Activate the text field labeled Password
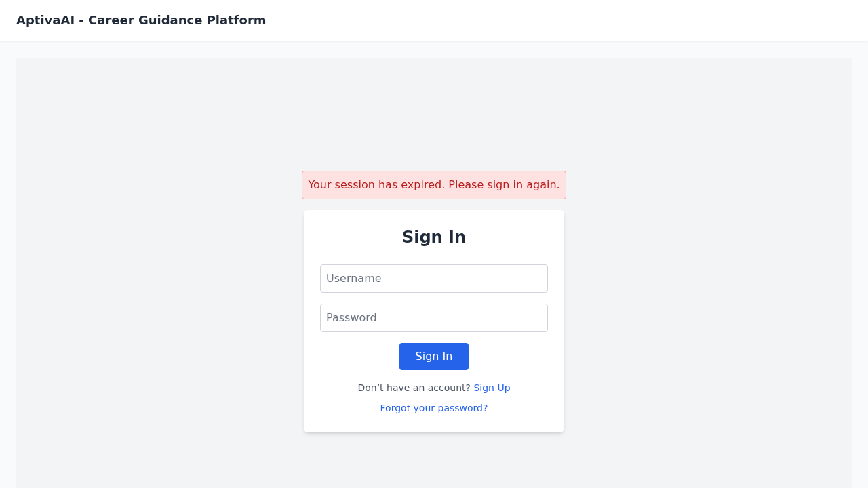Image resolution: width=868 pixels, height=488 pixels. [x=434, y=318]
